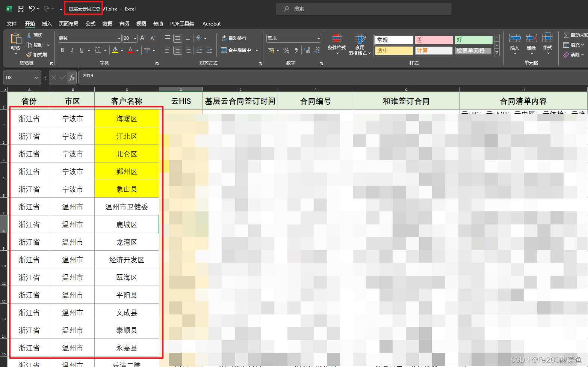Click the accounting number format icon
Image resolution: width=588 pixels, height=367 pixels.
[271, 50]
